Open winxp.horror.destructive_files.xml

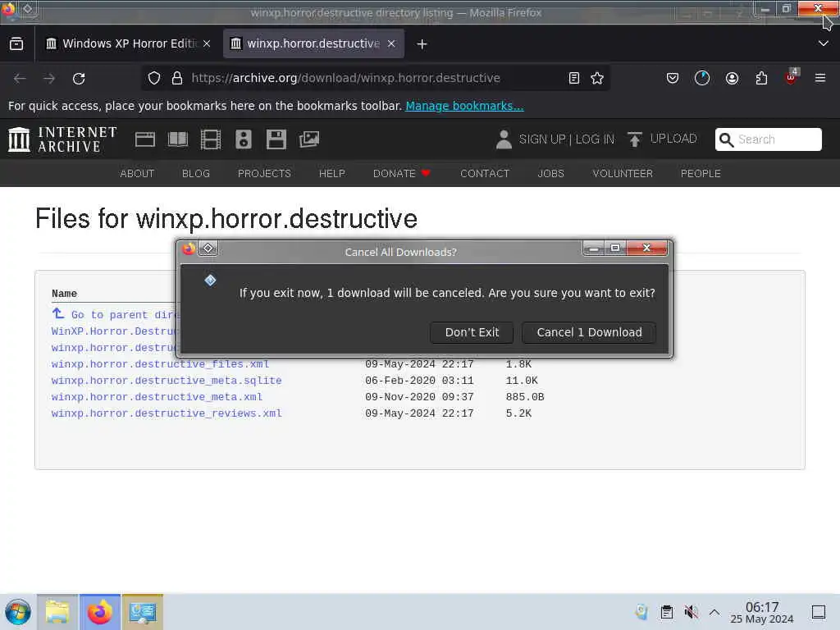point(160,363)
